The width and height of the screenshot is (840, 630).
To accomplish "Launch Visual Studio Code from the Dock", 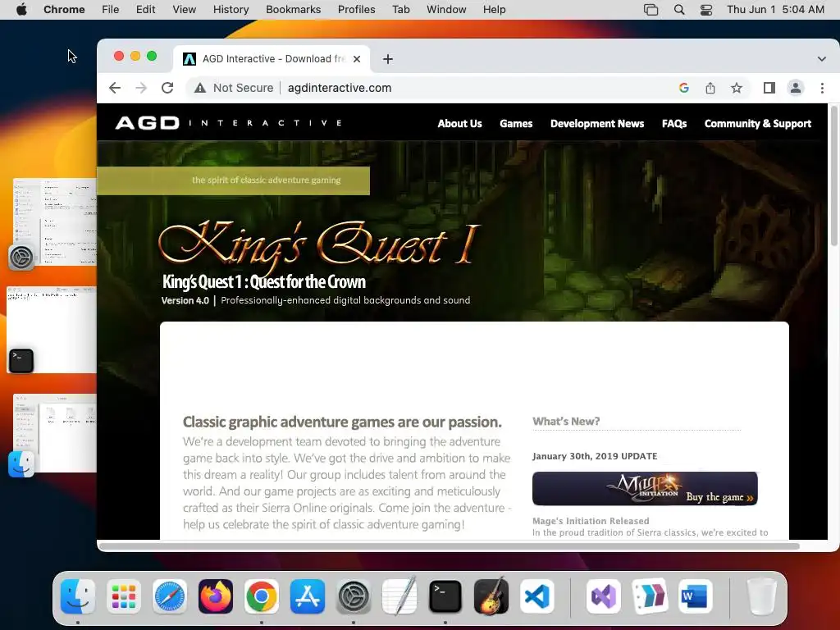I will (537, 596).
